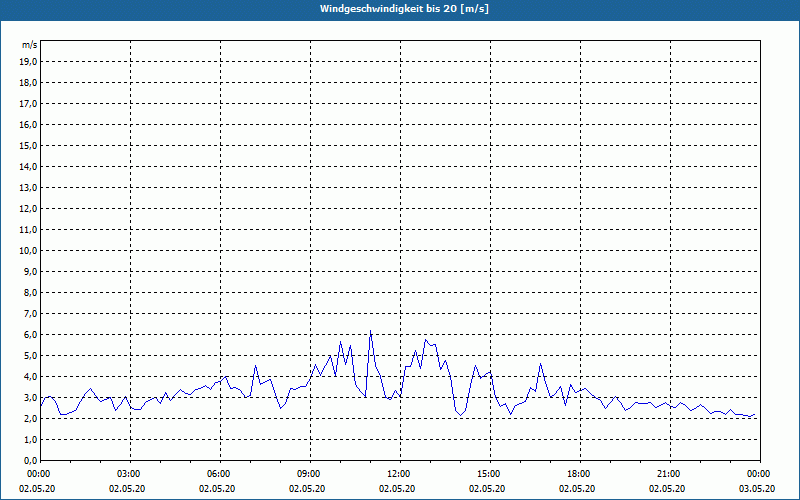Image resolution: width=800 pixels, height=500 pixels.
Task: Select the "02.05.20" date under 21:00
Action: pyautogui.click(x=667, y=489)
